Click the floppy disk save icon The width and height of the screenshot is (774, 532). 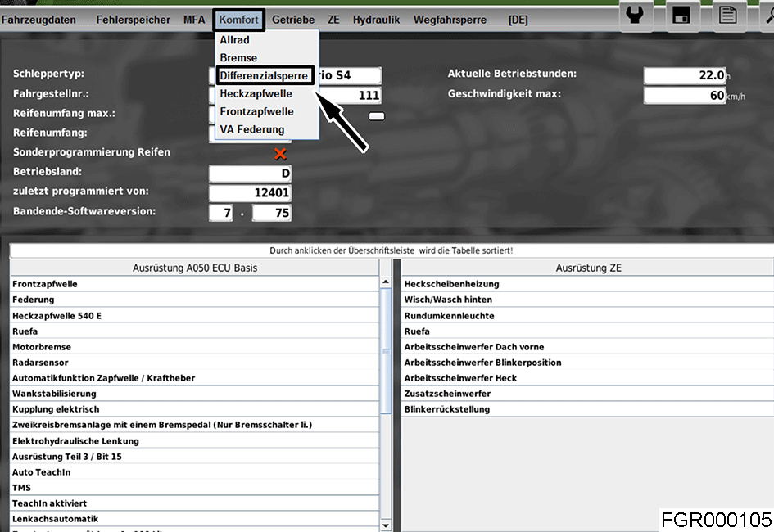point(681,14)
